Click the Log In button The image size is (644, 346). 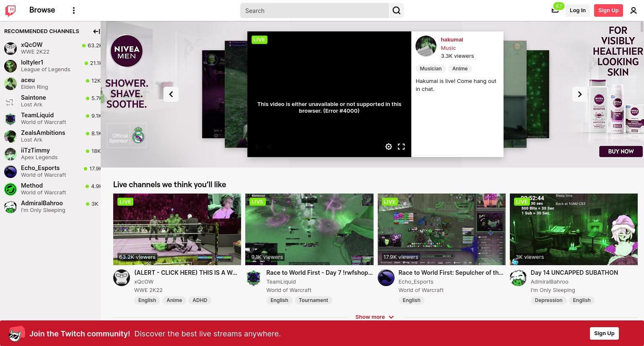click(x=577, y=10)
